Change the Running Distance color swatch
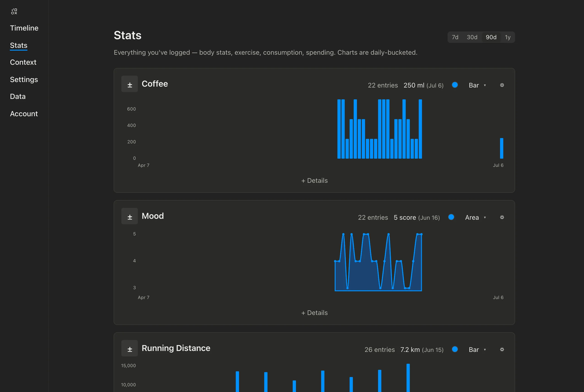Screen dimensions: 584x392 (455, 349)
